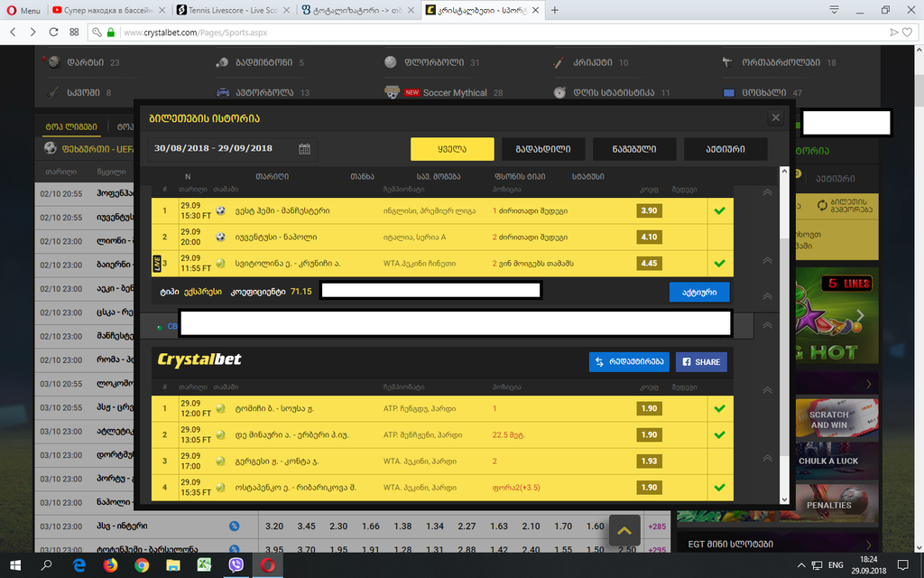Open a new browser tab with plus
The image size is (924, 578).
(x=555, y=10)
